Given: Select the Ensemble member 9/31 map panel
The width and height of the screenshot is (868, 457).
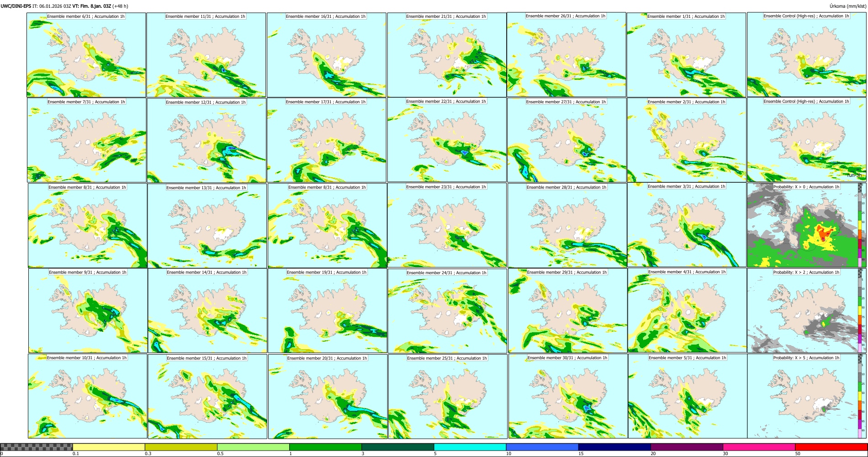Looking at the screenshot, I should click(88, 311).
